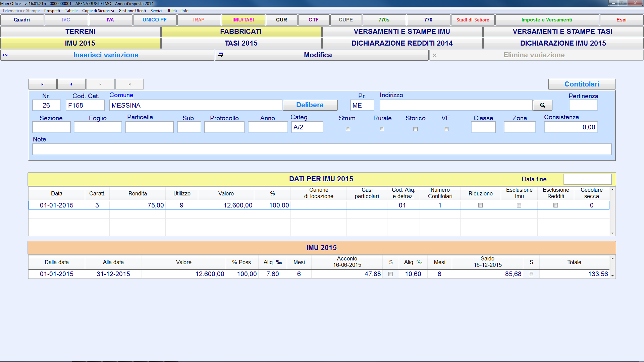644x362 pixels.
Task: Open DICHIARAZIONE REDDITI 2014 tab
Action: (x=402, y=43)
